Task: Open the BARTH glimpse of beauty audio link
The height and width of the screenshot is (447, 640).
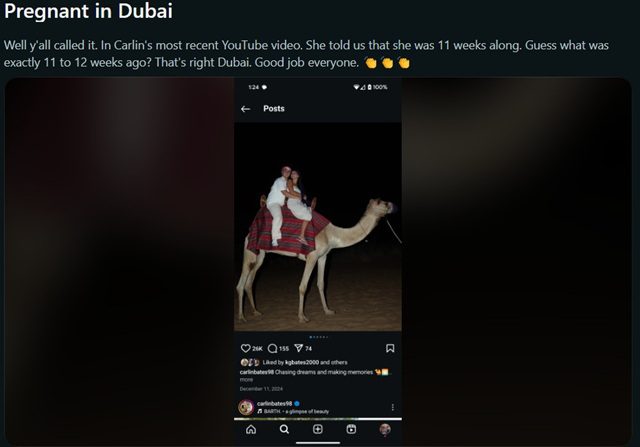Action: [x=296, y=411]
